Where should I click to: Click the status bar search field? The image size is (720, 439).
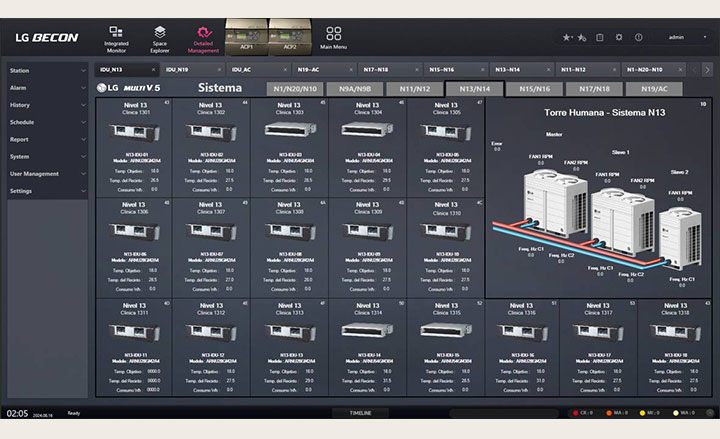(x=504, y=413)
